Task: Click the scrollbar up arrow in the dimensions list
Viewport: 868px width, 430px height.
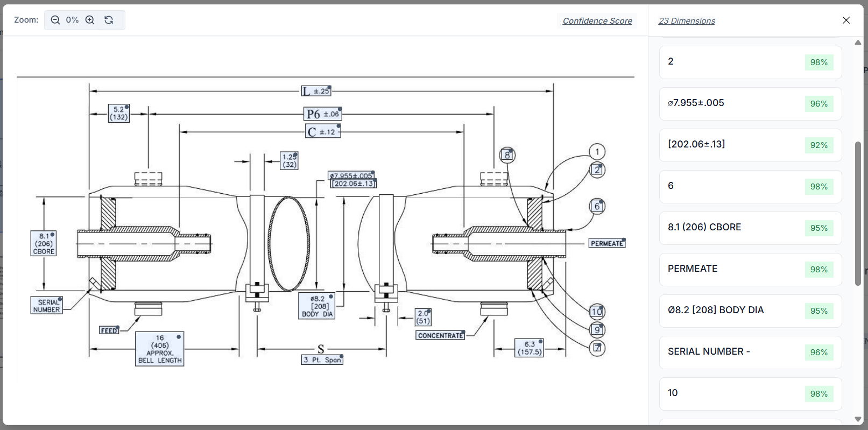Action: 858,43
